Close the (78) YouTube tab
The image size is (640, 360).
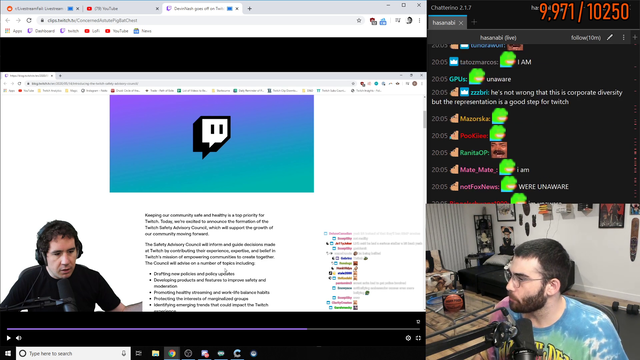[157, 9]
